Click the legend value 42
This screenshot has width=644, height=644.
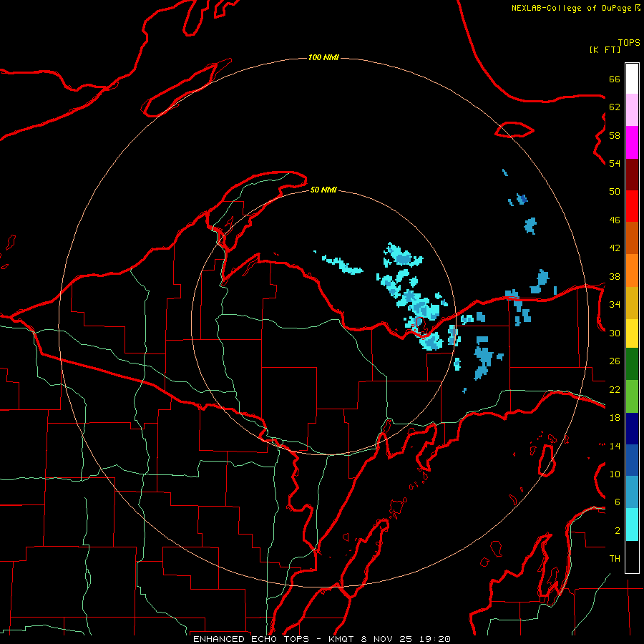pyautogui.click(x=615, y=248)
